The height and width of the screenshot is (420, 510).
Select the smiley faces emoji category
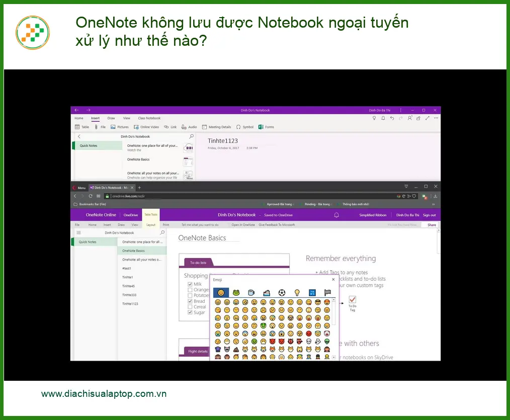[221, 292]
